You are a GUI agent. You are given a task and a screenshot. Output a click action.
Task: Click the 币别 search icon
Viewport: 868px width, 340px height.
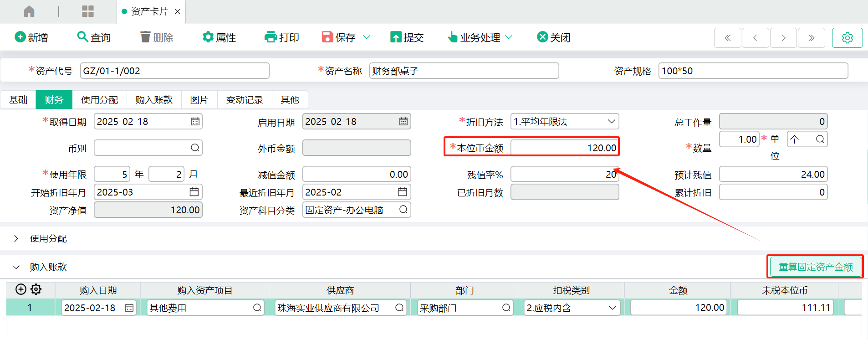click(195, 148)
